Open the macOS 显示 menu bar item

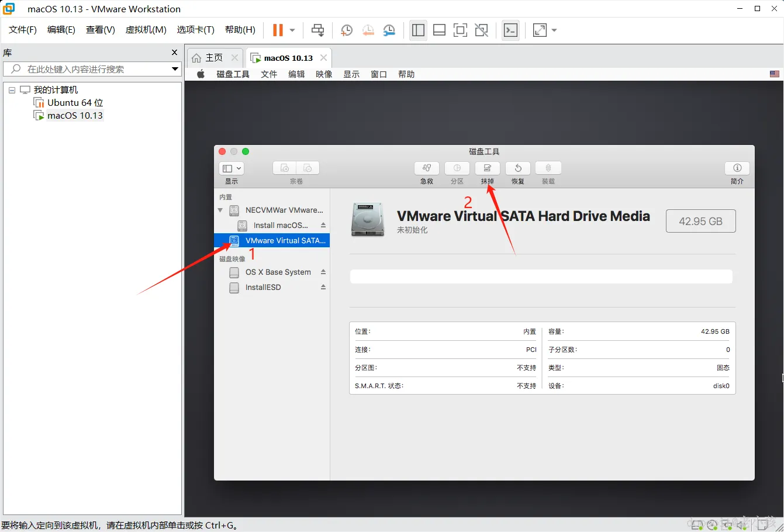351,74
